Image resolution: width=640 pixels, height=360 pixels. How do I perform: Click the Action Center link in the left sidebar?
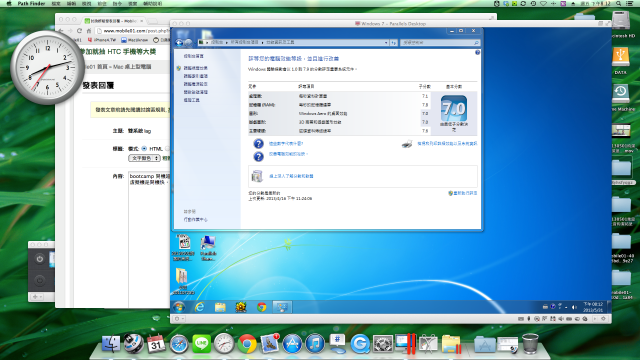[196, 220]
